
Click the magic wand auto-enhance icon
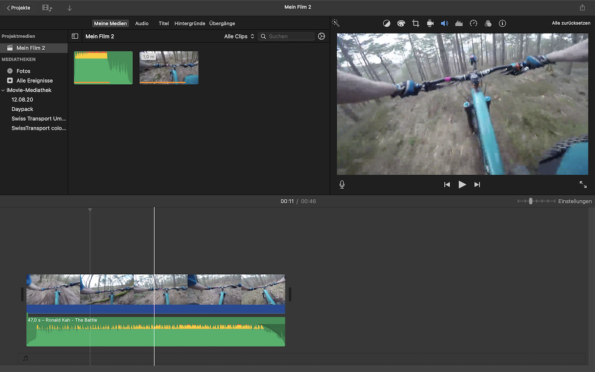(335, 23)
